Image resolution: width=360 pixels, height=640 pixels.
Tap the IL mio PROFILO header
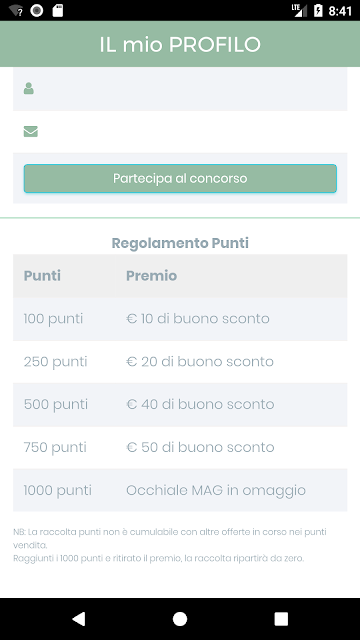click(x=180, y=44)
